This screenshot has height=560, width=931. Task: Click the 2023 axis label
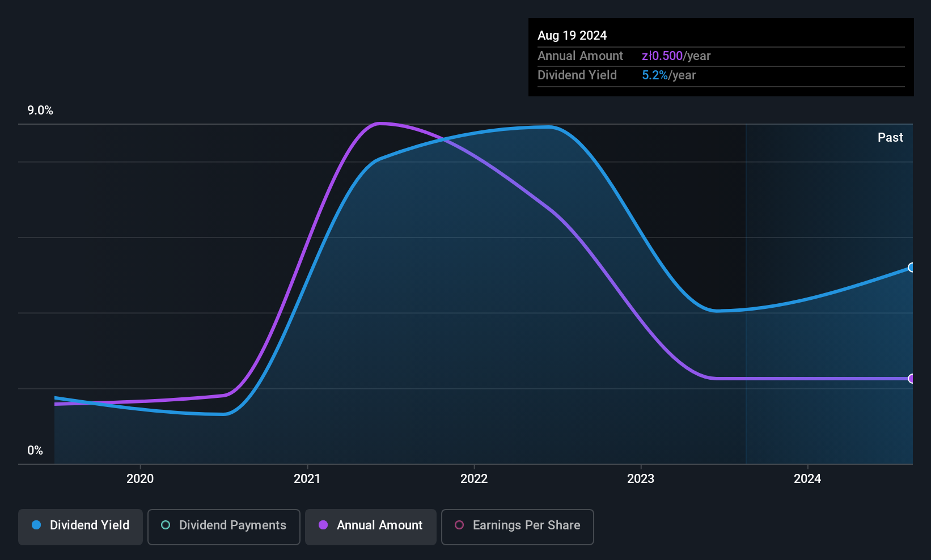641,479
